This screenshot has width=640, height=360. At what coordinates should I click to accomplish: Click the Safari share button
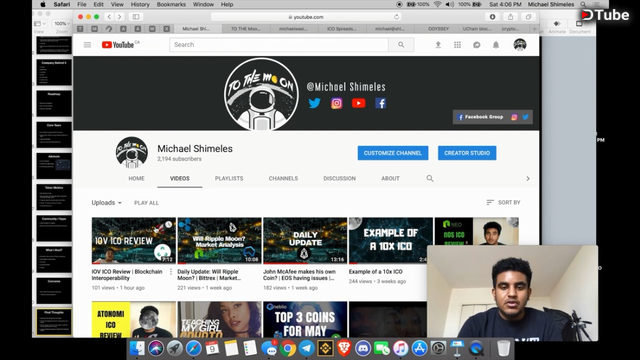(511, 17)
